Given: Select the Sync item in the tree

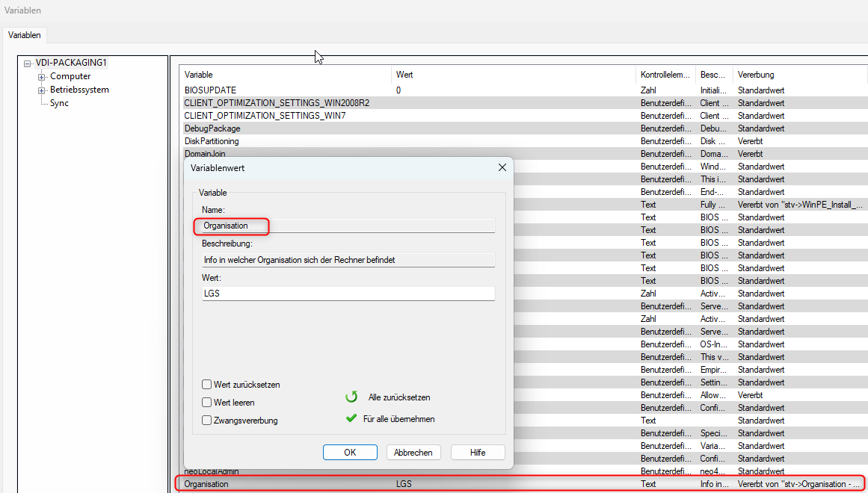Looking at the screenshot, I should (59, 103).
